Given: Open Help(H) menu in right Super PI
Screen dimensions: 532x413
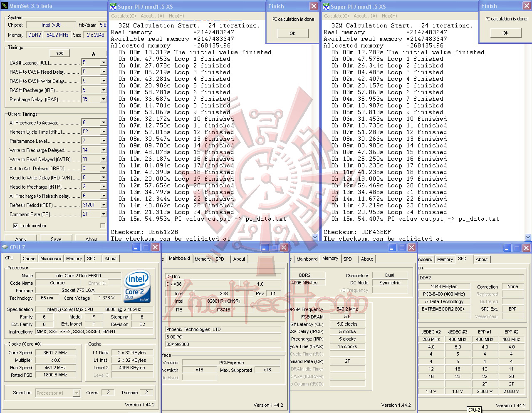Looking at the screenshot, I should (389, 16).
